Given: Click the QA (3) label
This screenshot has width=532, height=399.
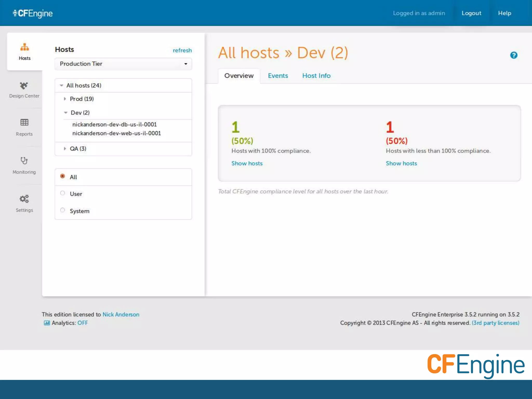Looking at the screenshot, I should coord(78,149).
